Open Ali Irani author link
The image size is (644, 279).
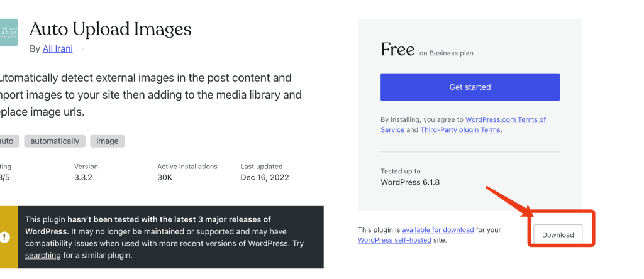57,49
